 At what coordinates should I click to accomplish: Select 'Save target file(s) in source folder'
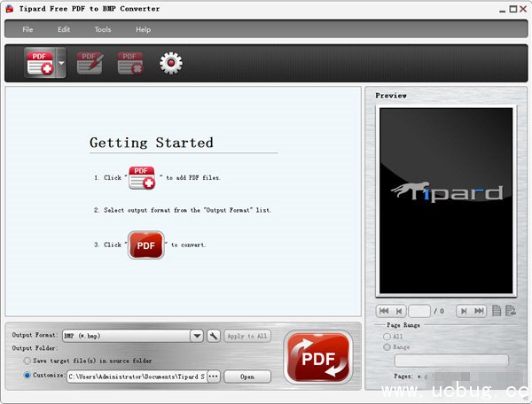point(27,361)
